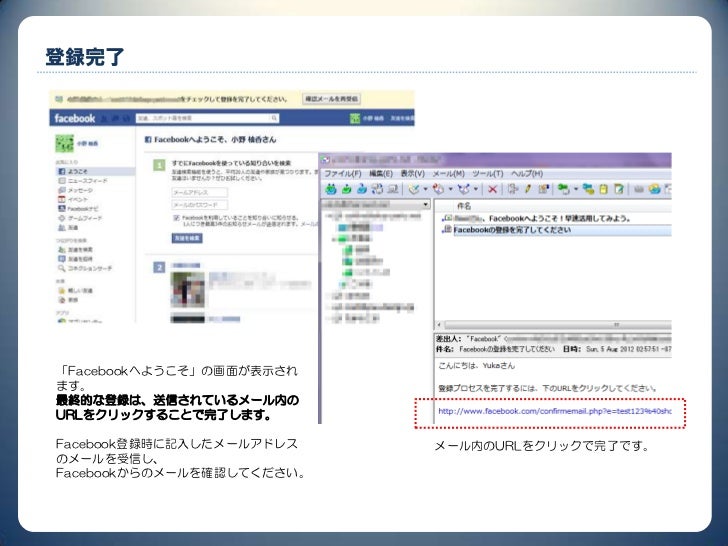Open 友達 in Facebook sidebar favorites
Screen dimensions: 728x546
click(x=68, y=228)
